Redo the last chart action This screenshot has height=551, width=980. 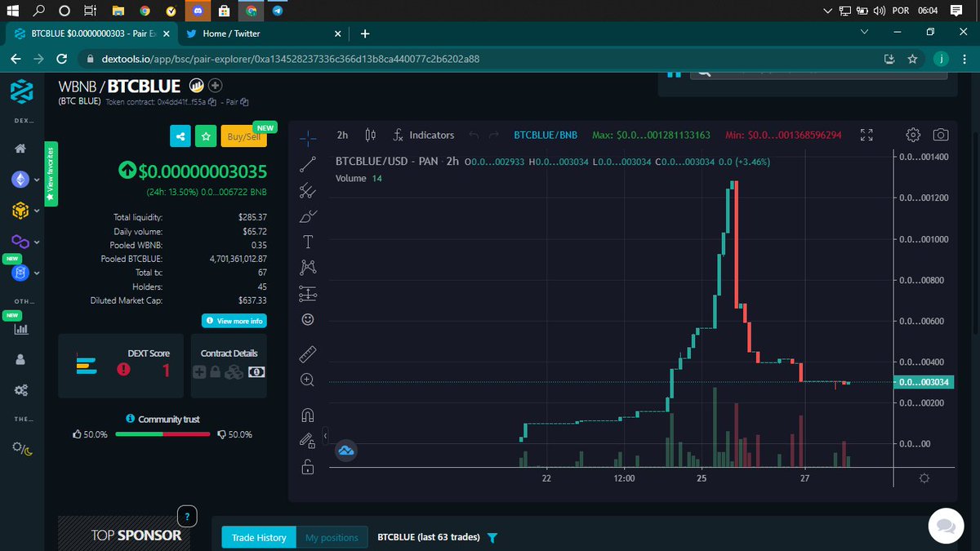click(x=492, y=135)
